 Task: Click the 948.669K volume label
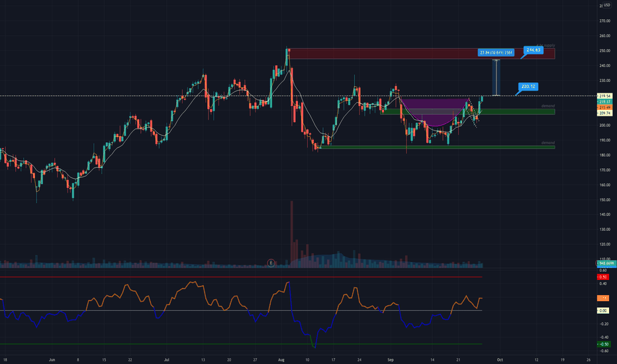coord(606,263)
